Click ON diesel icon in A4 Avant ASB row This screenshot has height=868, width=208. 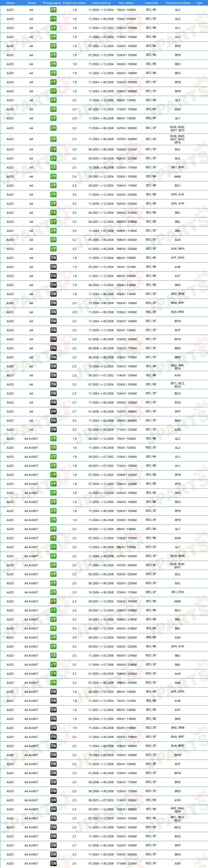click(x=53, y=863)
